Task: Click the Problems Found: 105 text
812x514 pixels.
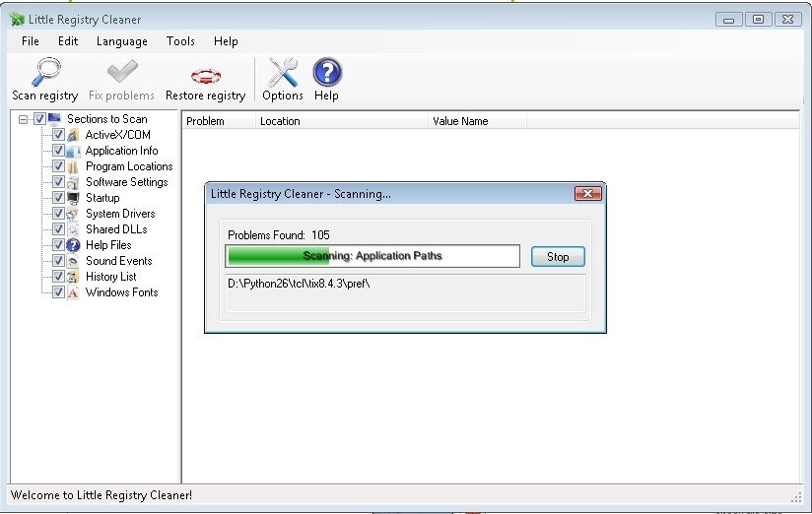Action: (x=279, y=235)
